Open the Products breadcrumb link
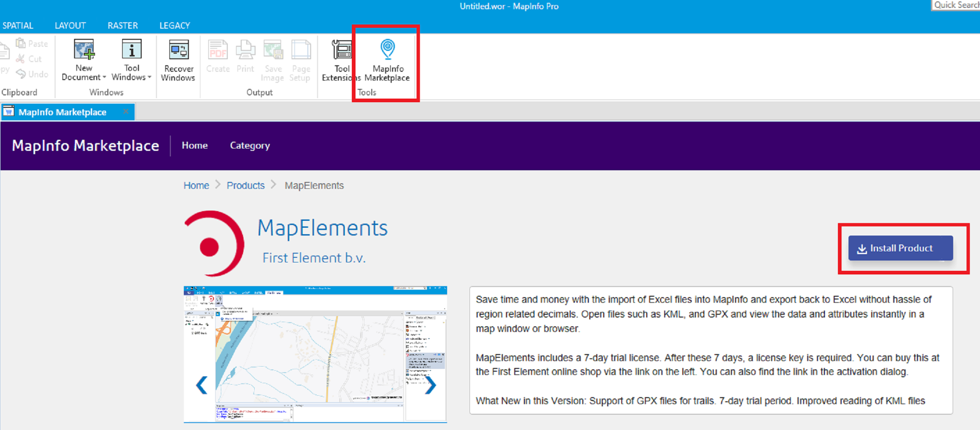Screen dimensions: 980x430 245,185
